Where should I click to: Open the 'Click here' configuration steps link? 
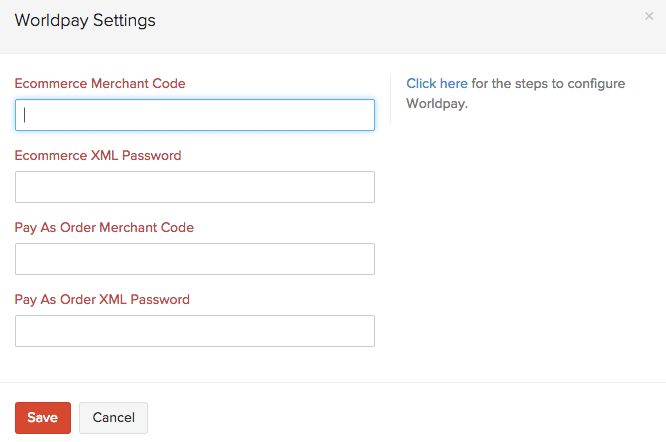coord(436,84)
